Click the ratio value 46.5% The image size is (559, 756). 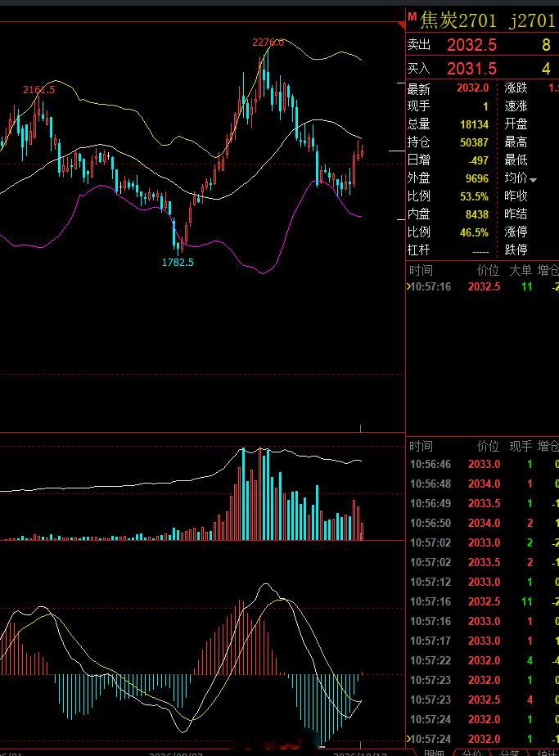point(474,232)
